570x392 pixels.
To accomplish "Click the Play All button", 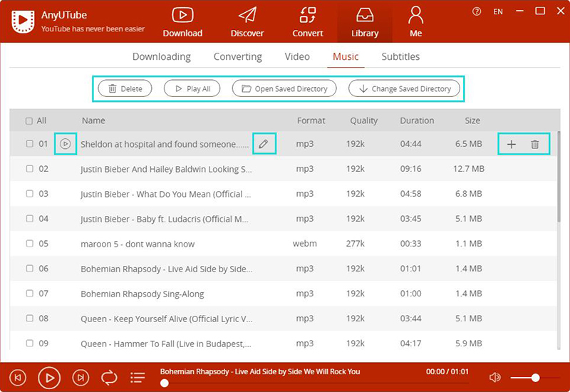I will tap(192, 88).
